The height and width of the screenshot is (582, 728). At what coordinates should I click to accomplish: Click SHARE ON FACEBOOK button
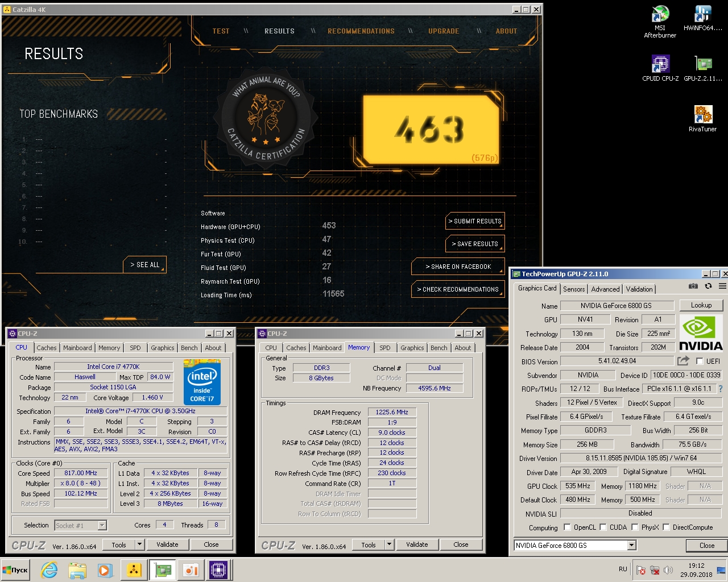pos(458,267)
